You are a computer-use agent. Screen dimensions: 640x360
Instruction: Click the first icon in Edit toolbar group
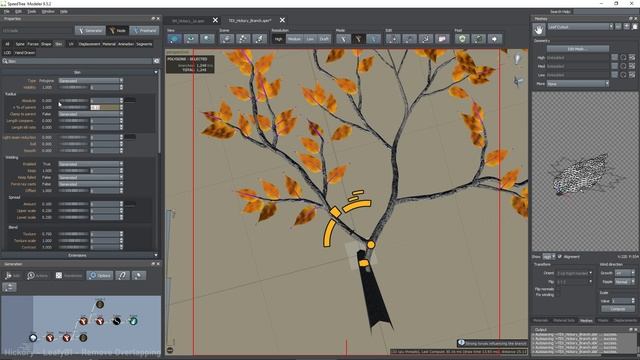(x=393, y=39)
